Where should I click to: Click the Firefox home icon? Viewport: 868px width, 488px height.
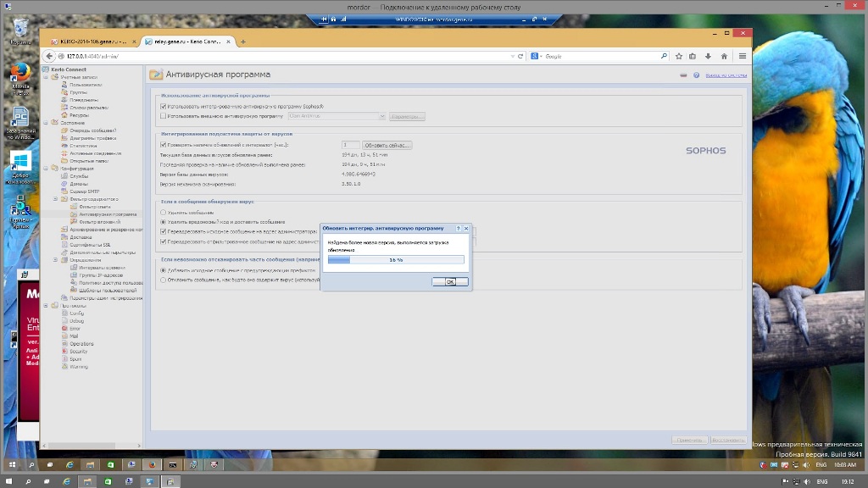[723, 56]
